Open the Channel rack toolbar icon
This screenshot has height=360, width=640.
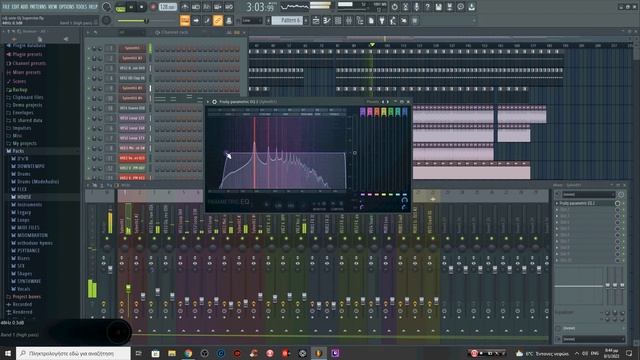tap(338, 20)
